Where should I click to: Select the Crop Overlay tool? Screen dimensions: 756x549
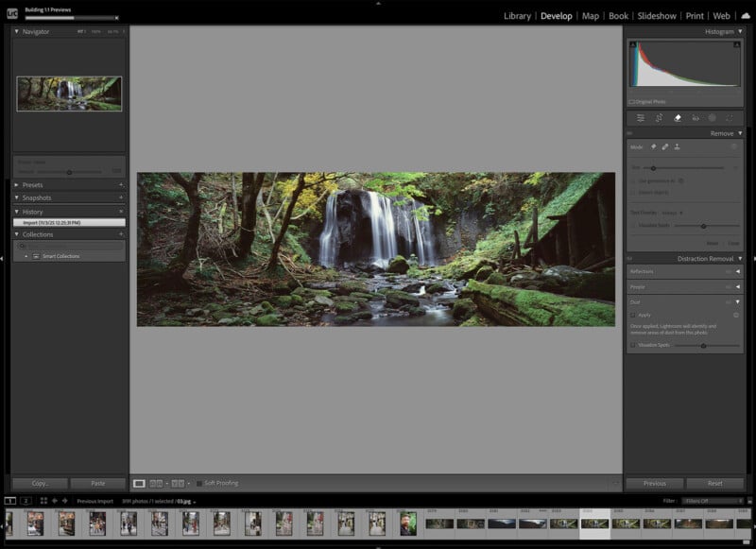coord(658,118)
